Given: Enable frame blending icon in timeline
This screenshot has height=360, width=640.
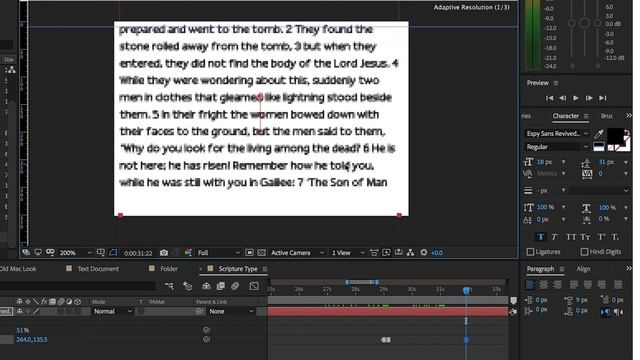Looking at the screenshot, I should (x=221, y=286).
